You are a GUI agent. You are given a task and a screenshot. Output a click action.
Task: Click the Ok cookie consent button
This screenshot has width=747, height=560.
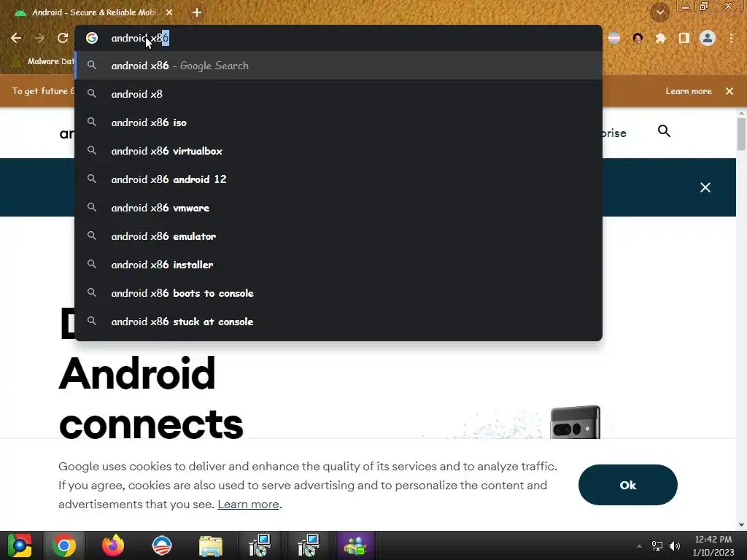click(x=627, y=485)
